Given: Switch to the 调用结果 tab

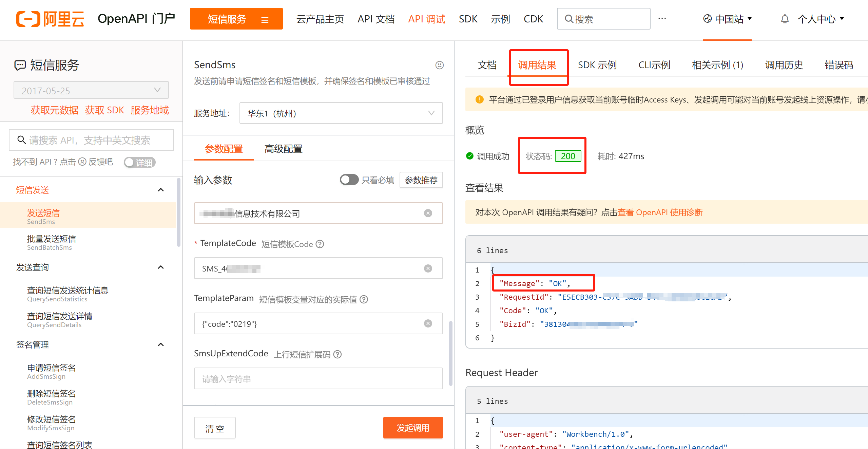Looking at the screenshot, I should pyautogui.click(x=537, y=65).
